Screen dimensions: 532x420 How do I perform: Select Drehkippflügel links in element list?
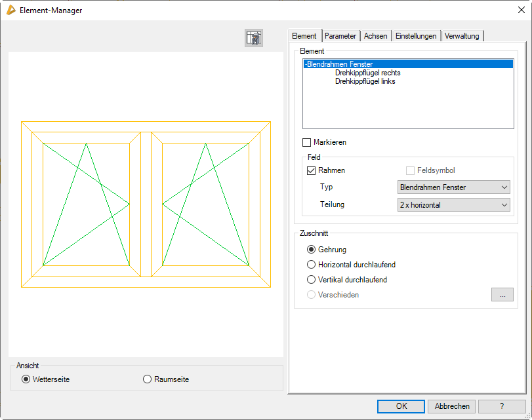click(x=365, y=81)
